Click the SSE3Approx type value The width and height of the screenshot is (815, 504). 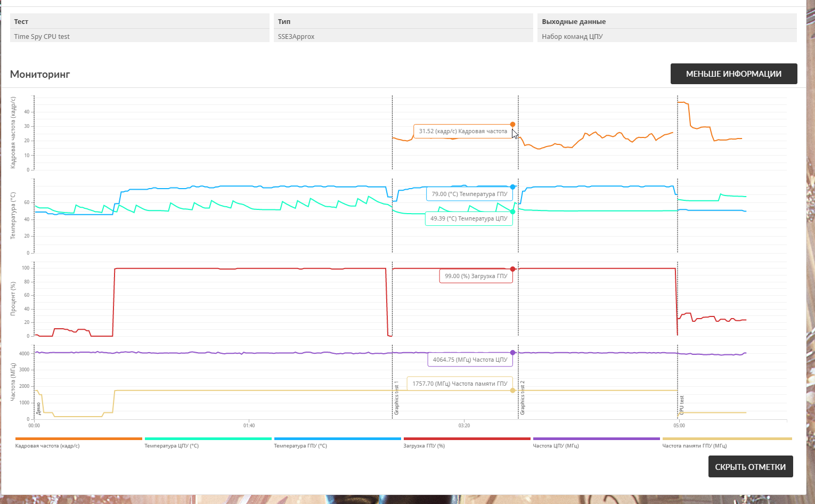click(296, 37)
